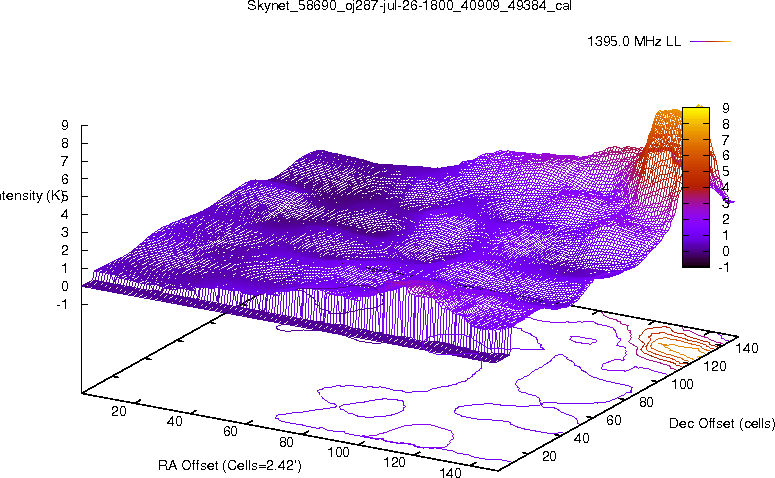
Task: Click the Dec axis tick label 60
Action: (x=614, y=420)
